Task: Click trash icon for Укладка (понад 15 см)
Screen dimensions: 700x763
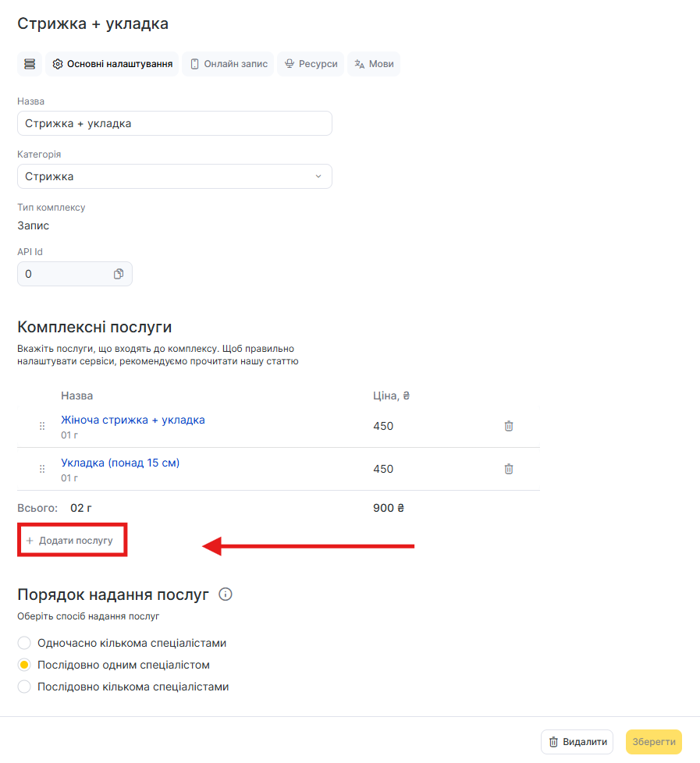Action: 509,469
